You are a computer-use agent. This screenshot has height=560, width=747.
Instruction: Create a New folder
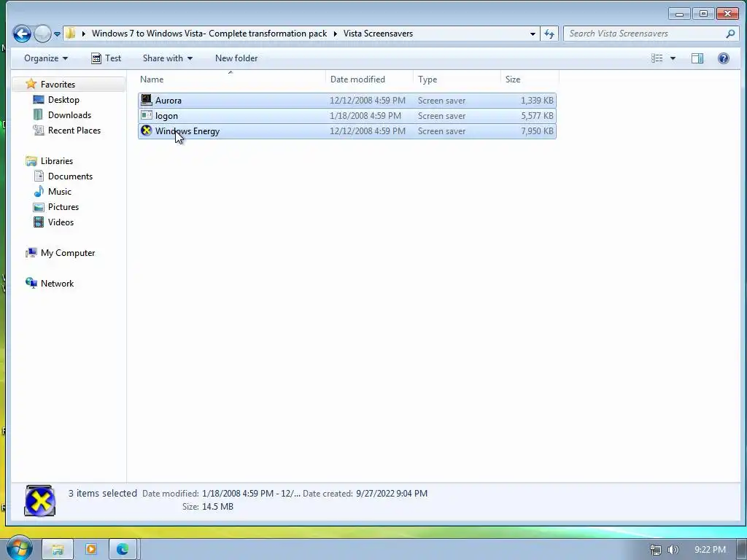coord(236,58)
